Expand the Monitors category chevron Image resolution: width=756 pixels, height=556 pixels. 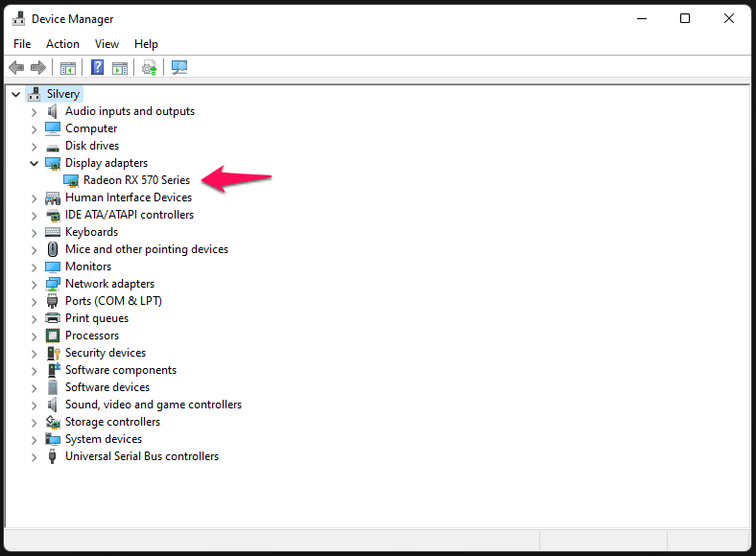click(34, 267)
